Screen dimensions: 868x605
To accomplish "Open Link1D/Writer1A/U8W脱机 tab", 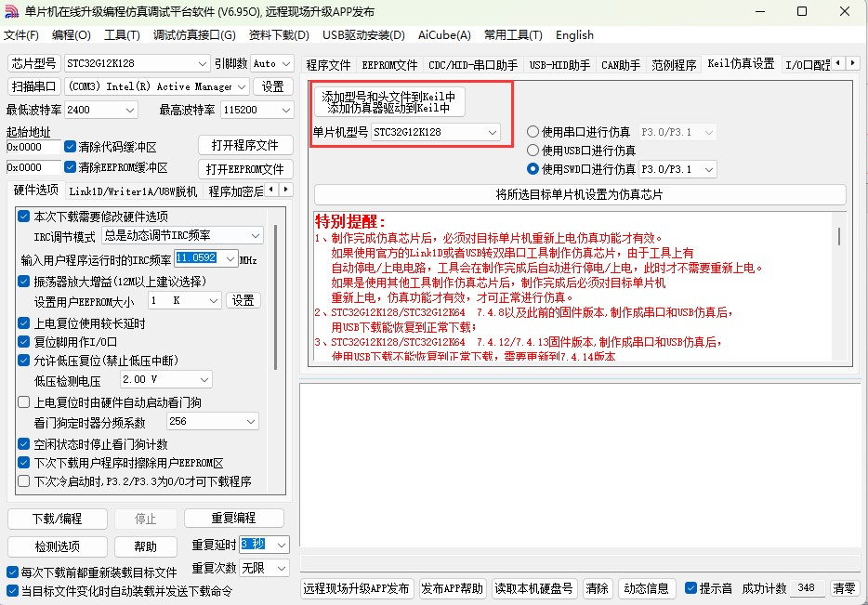I will (x=133, y=191).
